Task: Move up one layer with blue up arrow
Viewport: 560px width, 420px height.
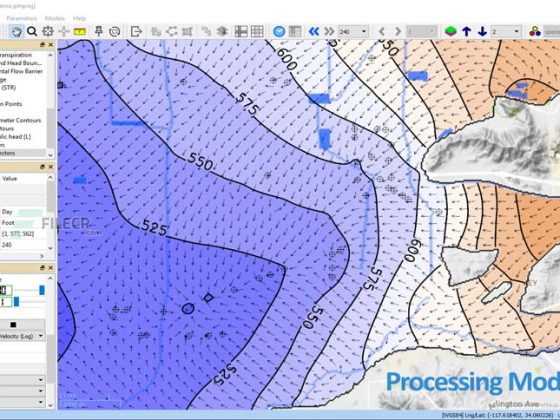Action: 466,31
